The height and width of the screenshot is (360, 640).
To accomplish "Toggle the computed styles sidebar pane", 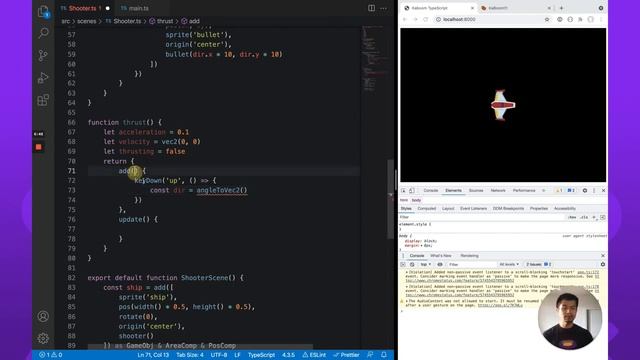I will click(x=603, y=218).
